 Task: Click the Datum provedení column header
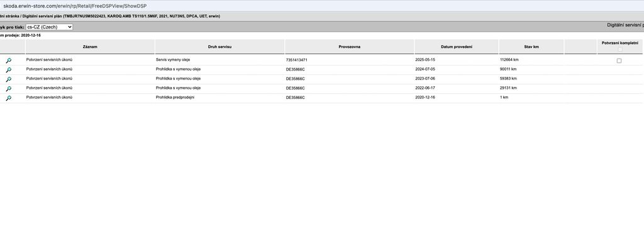click(x=457, y=47)
